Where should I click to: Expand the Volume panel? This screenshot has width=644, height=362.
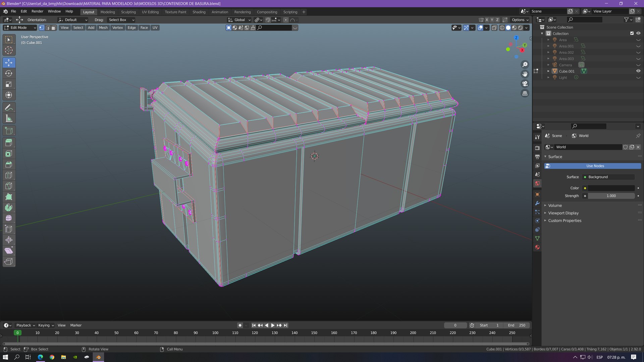click(555, 205)
